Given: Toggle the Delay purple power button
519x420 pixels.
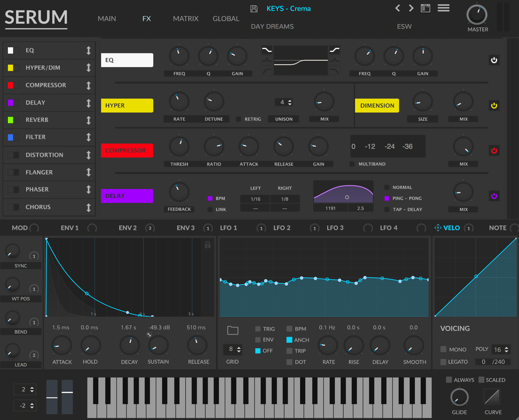Looking at the screenshot, I should click(494, 196).
